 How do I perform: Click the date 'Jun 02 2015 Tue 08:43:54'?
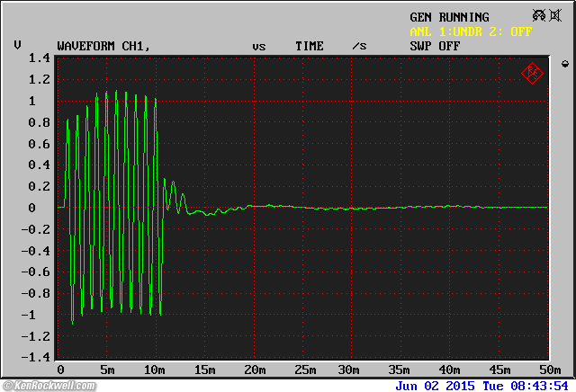[481, 386]
